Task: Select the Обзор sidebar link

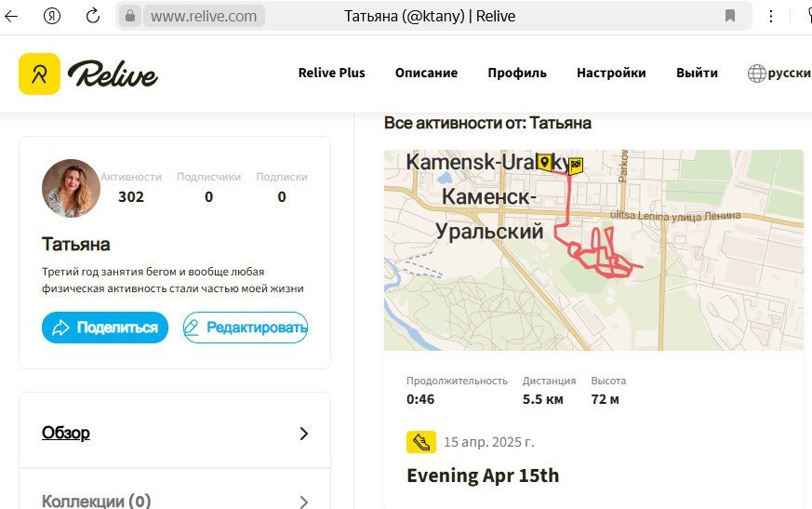Action: click(x=66, y=433)
